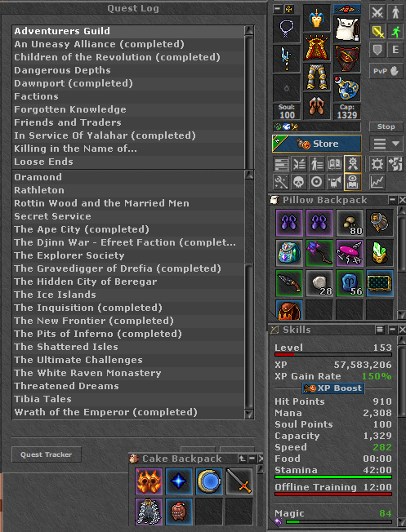Toggle the PvP secure mode hand
This screenshot has width=406, height=532.
[x=386, y=71]
